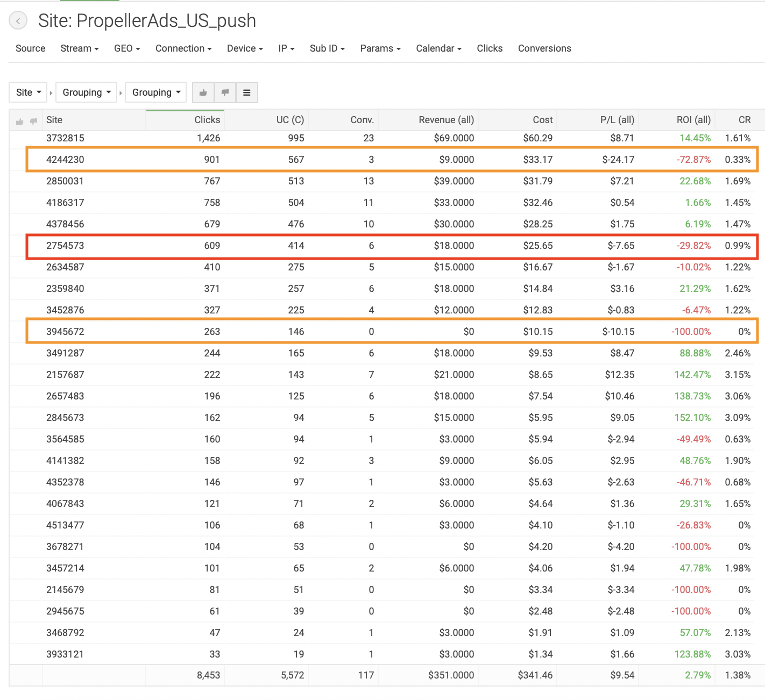Select site 3457214
The width and height of the screenshot is (765, 700).
click(65, 568)
